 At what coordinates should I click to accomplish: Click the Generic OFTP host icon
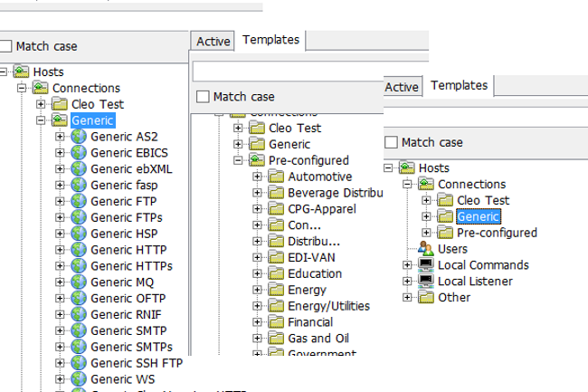click(x=78, y=298)
